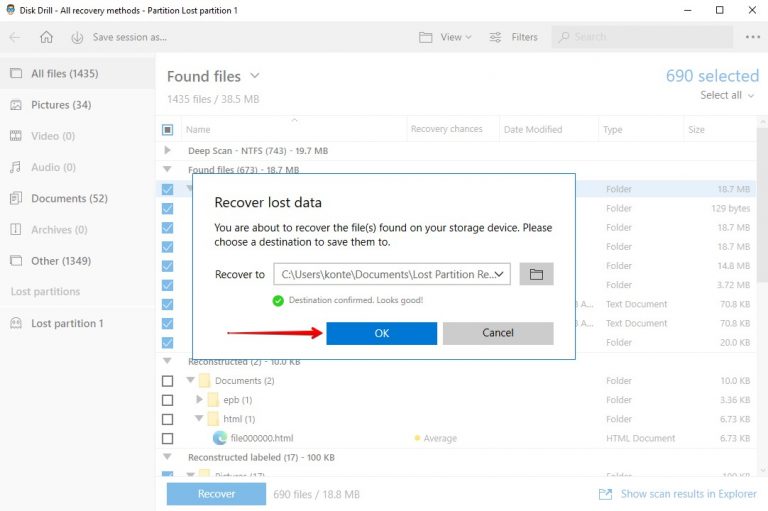Open the three-dot more options menu
Screen dimensions: 768x511
tap(752, 37)
